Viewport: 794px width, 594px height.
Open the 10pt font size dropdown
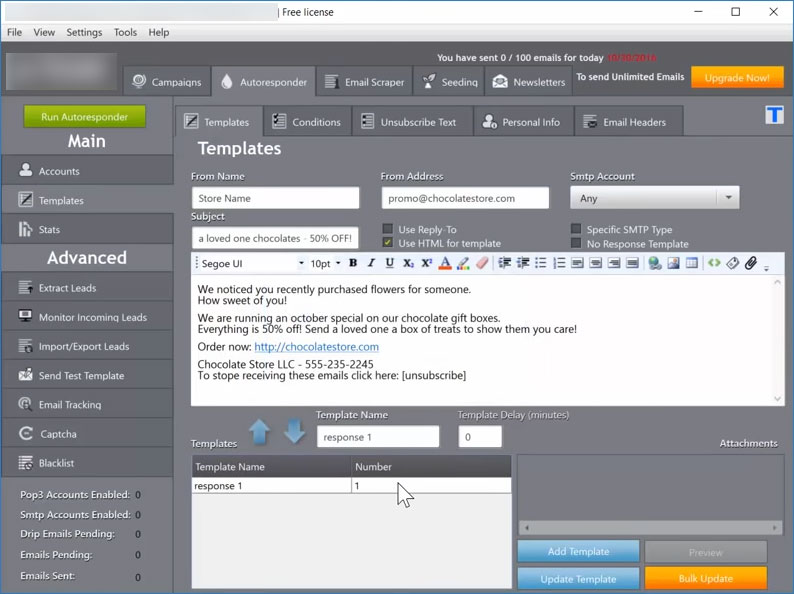[338, 264]
